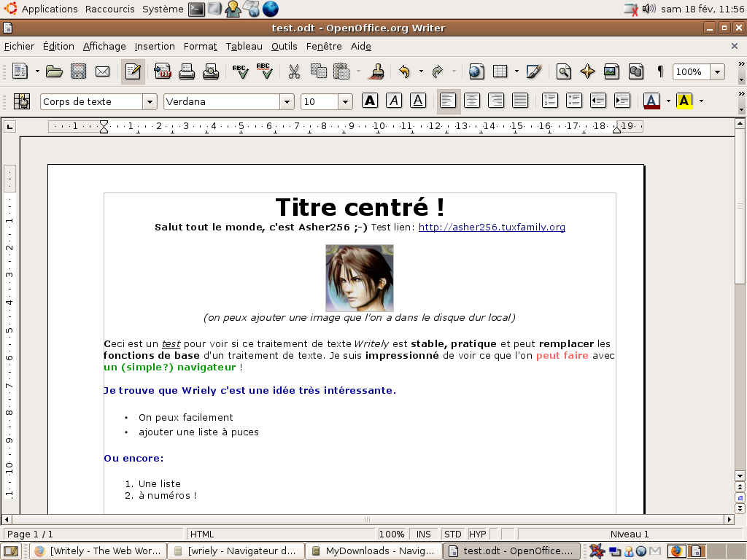Open the Verdana font name dropdown

pyautogui.click(x=287, y=101)
